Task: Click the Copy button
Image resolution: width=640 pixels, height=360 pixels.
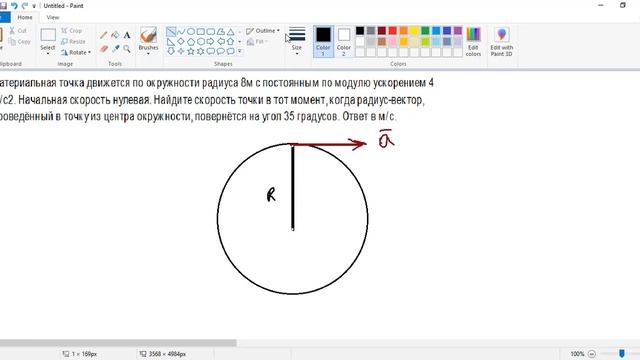Action: [20, 41]
